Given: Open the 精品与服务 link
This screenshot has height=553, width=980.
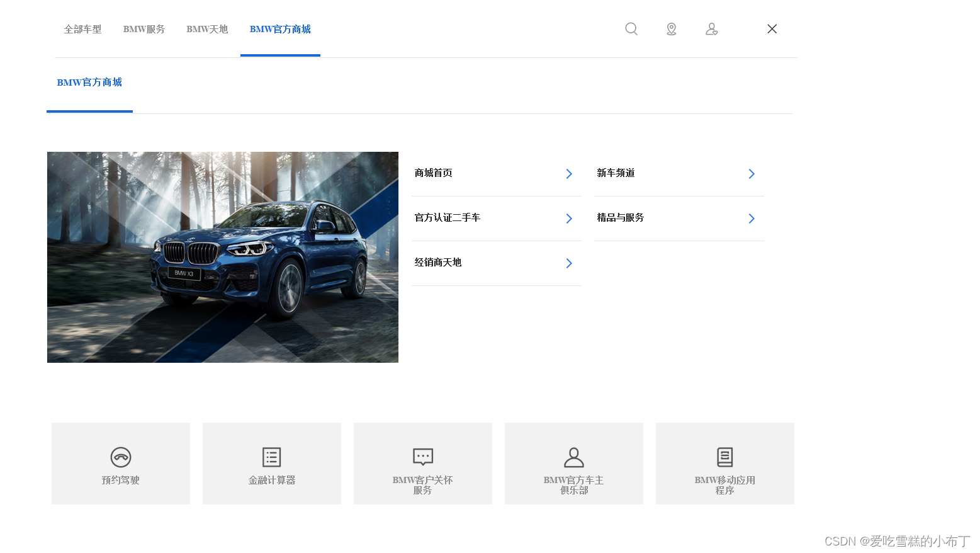Looking at the screenshot, I should click(x=621, y=218).
